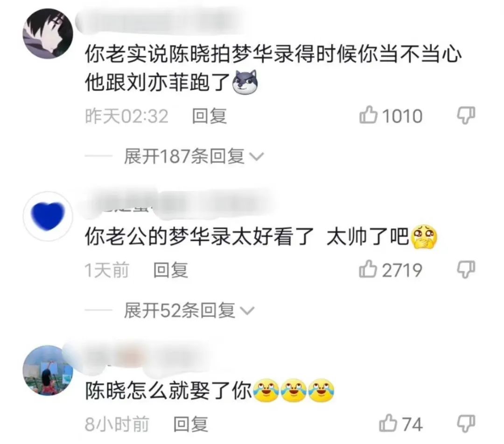Screen dimensions: 504x444
Task: Reply to the 8小时前 comment
Action: [190, 424]
